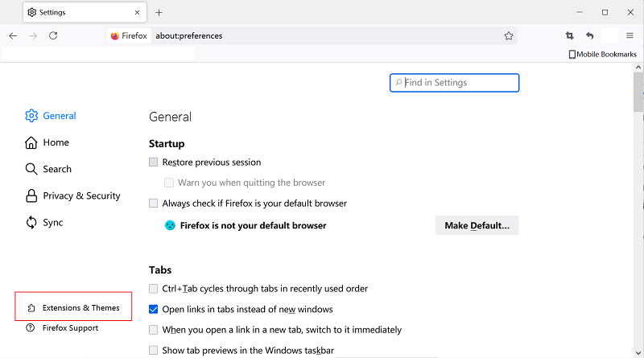Screen dimensions: 644x358
Task: Click the Firefox identity icon in address bar
Action: pyautogui.click(x=129, y=35)
